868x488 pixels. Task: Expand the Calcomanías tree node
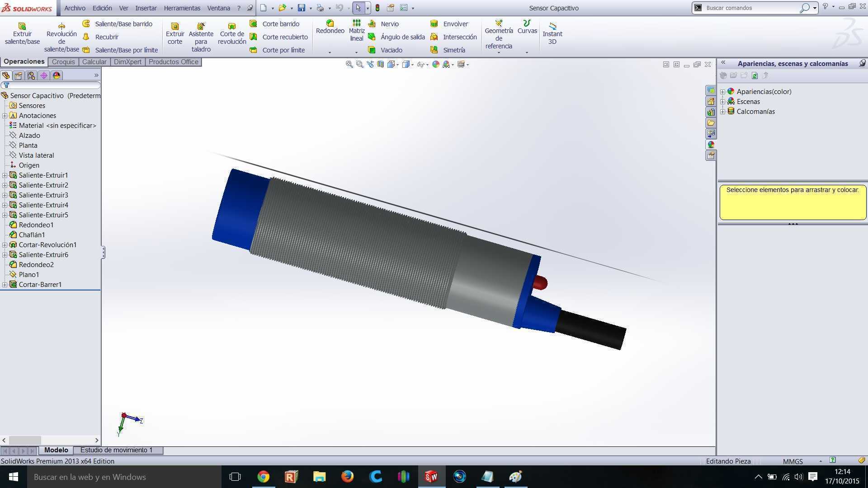[722, 112]
